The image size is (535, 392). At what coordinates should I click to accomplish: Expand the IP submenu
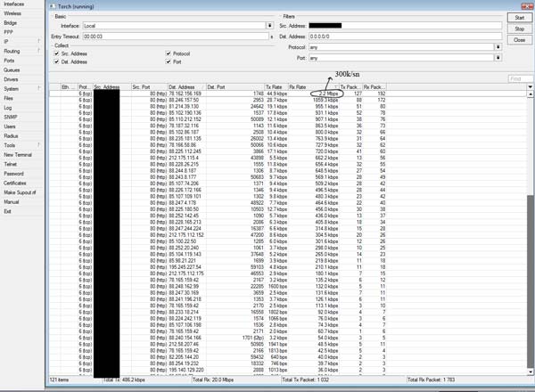[x=22, y=42]
